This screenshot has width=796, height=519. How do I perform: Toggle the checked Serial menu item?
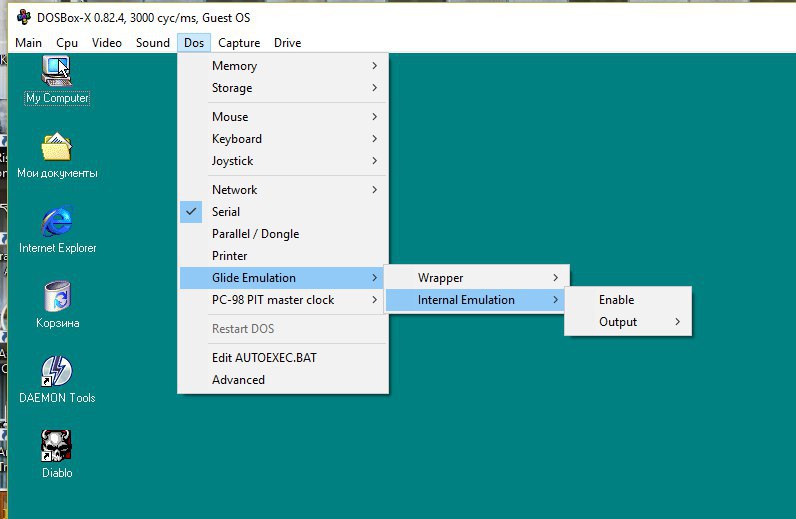point(283,212)
